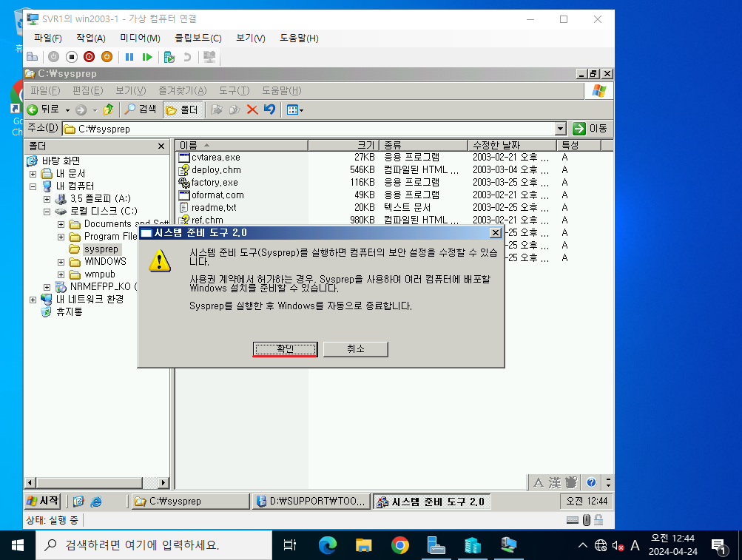Expand the 내 네트워크 환경 node
Image resolution: width=742 pixels, height=560 pixels.
[33, 300]
